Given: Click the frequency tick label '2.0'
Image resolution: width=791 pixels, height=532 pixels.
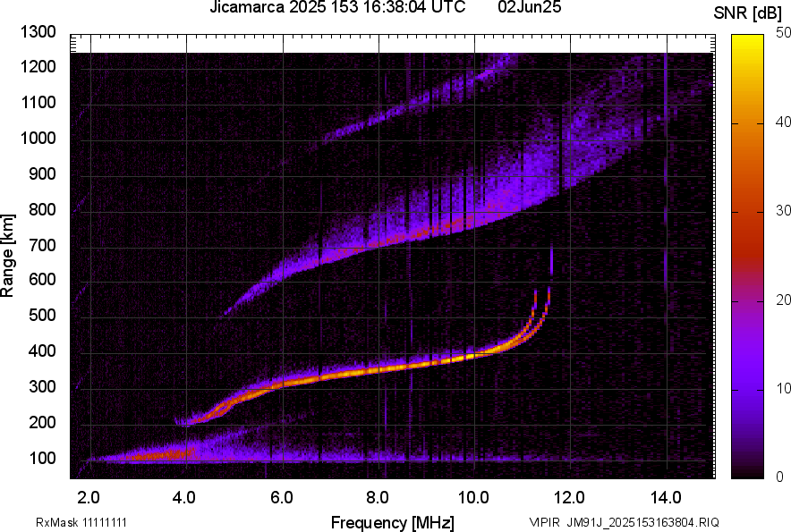Looking at the screenshot, I should tap(89, 497).
